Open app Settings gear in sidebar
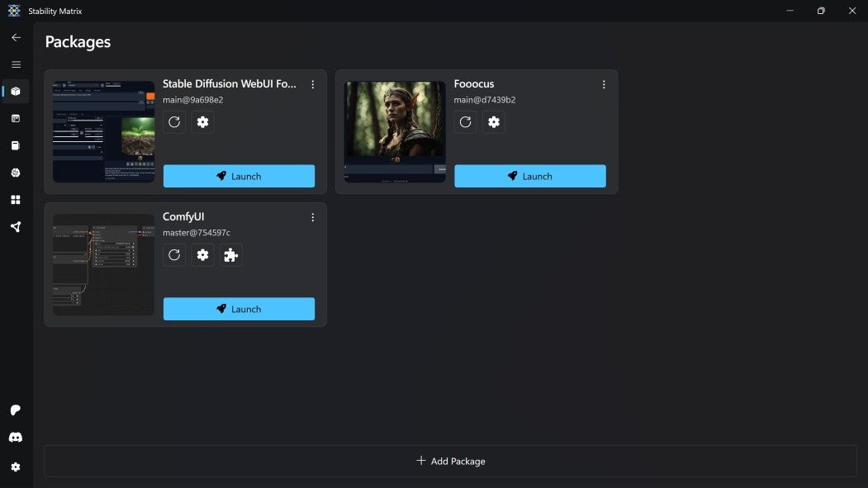Screen dimensions: 868x488 pyautogui.click(x=16, y=467)
